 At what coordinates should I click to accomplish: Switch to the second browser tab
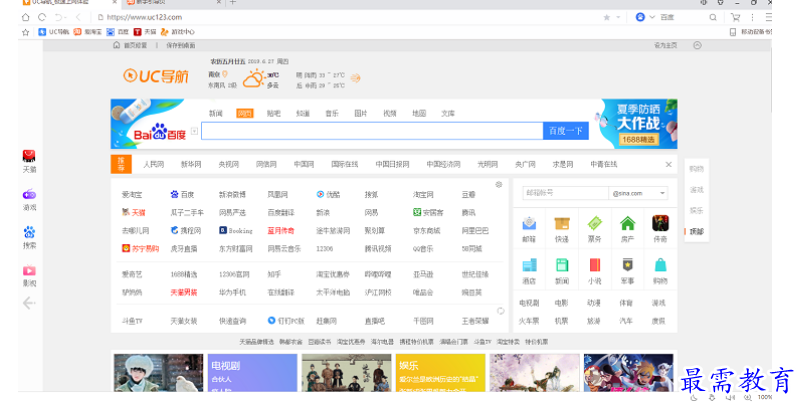pyautogui.click(x=171, y=3)
